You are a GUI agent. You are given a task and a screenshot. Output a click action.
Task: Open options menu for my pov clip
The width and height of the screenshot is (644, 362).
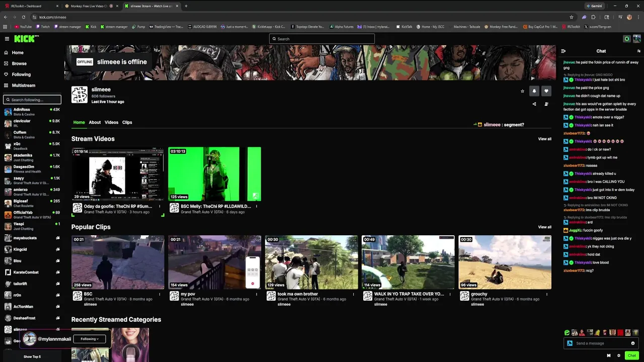[x=257, y=294]
